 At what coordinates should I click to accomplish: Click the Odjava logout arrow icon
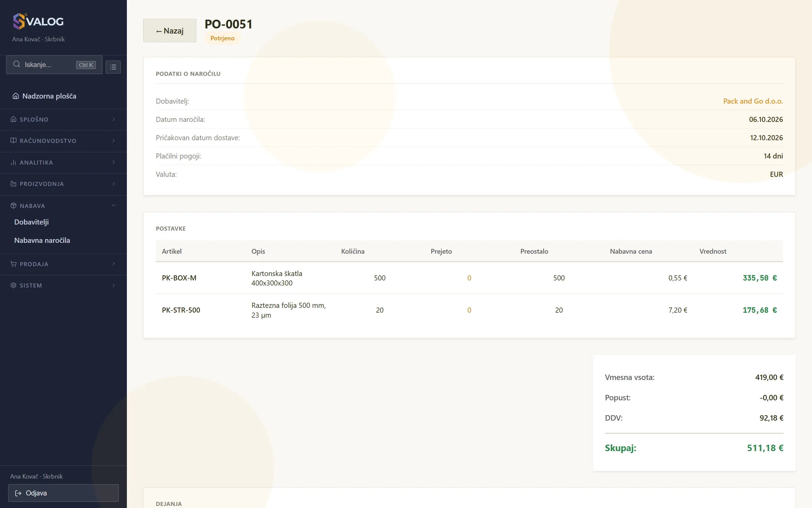point(18,493)
